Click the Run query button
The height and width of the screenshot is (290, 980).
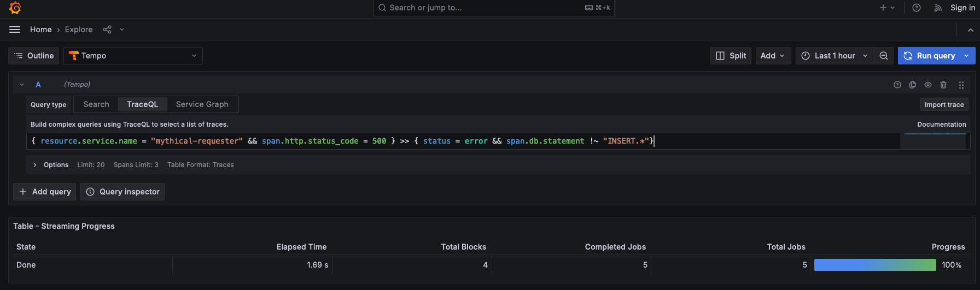tap(930, 56)
